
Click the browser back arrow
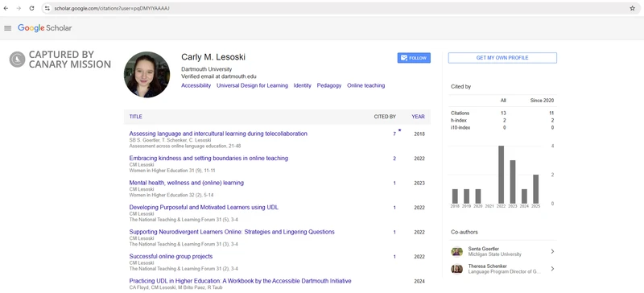(x=6, y=8)
